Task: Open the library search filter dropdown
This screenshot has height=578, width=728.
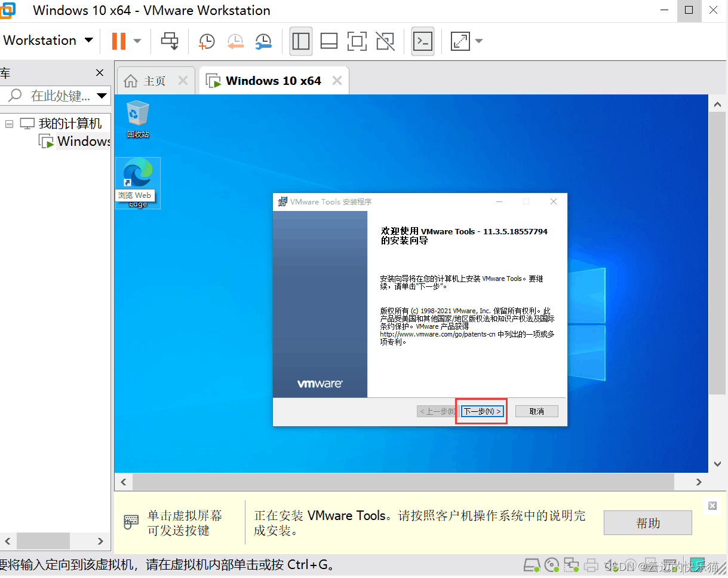Action: [102, 95]
